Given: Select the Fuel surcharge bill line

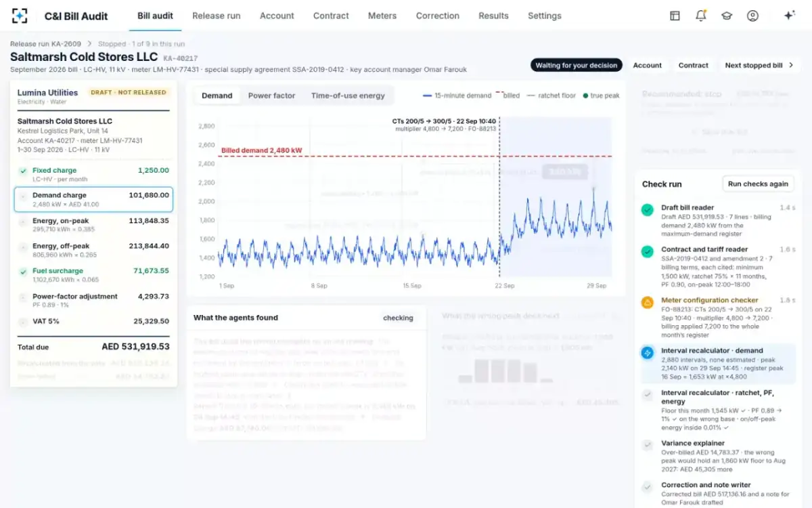Looking at the screenshot, I should [x=93, y=274].
